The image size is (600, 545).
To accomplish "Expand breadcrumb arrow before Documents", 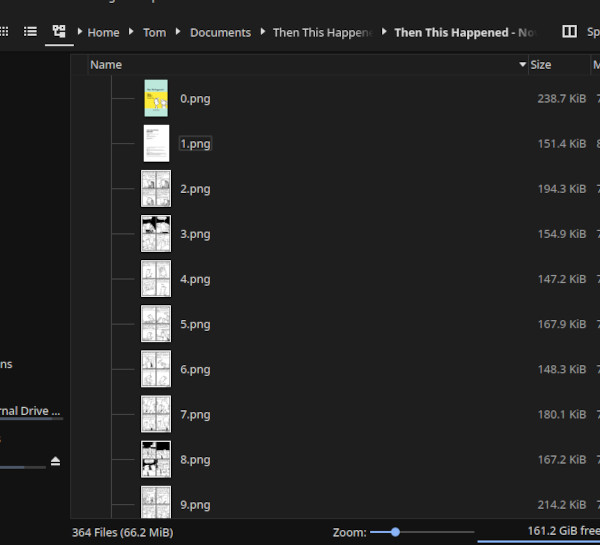I will pyautogui.click(x=178, y=31).
